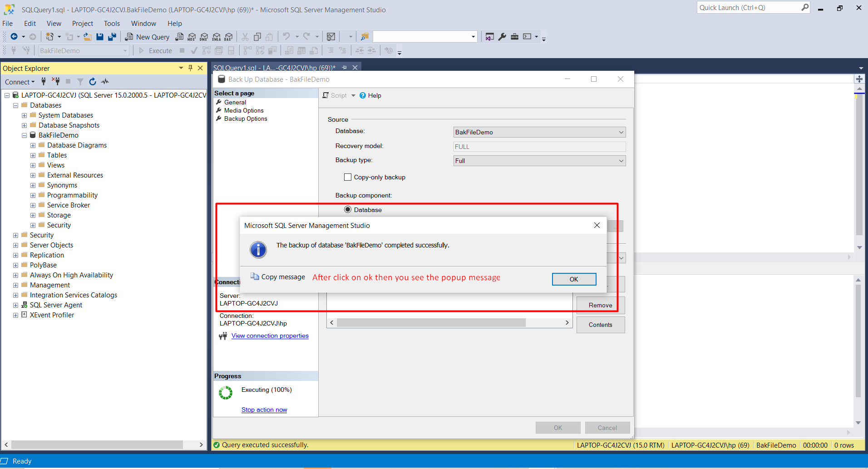
Task: Open the Edit menu
Action: pyautogui.click(x=30, y=23)
